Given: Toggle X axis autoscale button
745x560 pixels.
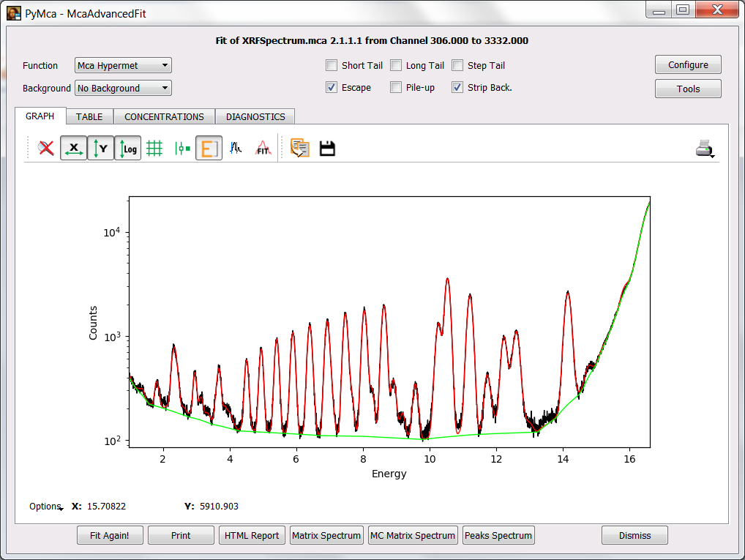Looking at the screenshot, I should 73,149.
